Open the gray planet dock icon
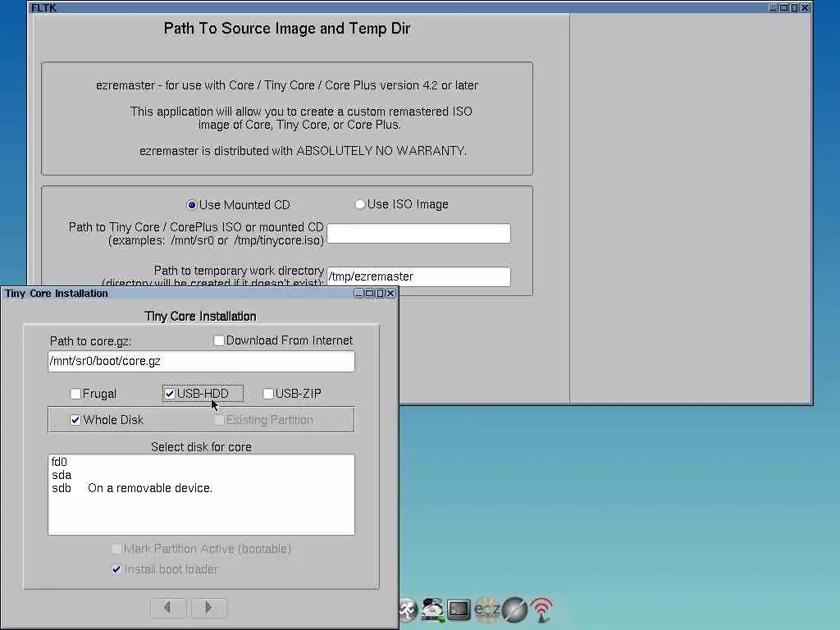The height and width of the screenshot is (630, 840). click(x=514, y=609)
